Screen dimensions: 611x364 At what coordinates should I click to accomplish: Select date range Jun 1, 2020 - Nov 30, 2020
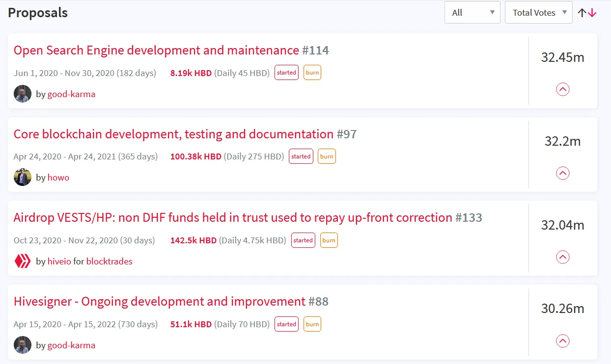coord(64,73)
